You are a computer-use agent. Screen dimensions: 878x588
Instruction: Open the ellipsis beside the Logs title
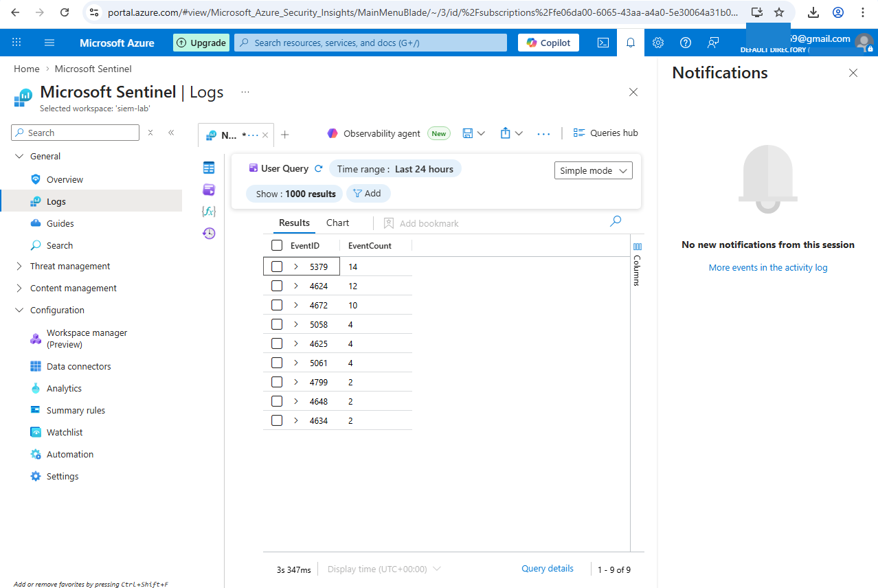245,92
